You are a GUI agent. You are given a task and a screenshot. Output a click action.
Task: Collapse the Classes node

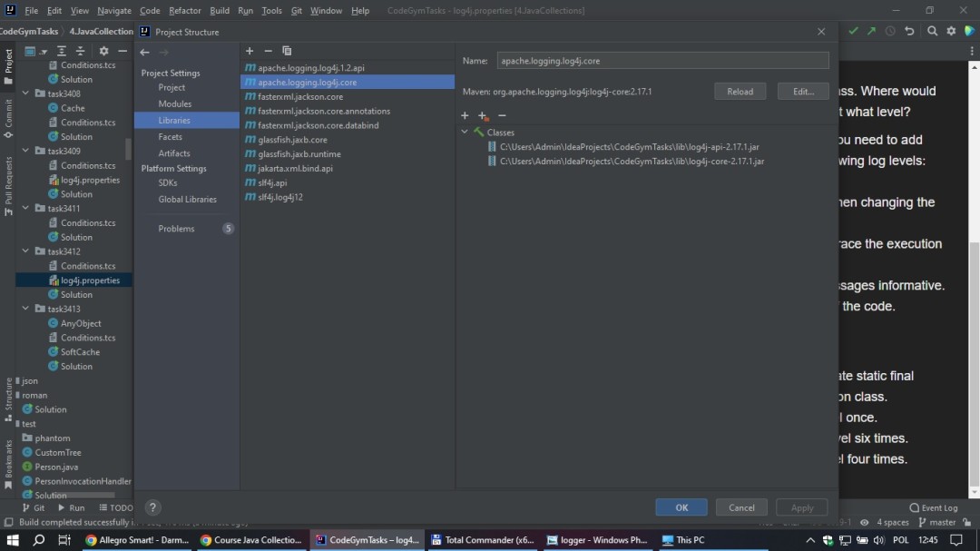[x=465, y=133]
